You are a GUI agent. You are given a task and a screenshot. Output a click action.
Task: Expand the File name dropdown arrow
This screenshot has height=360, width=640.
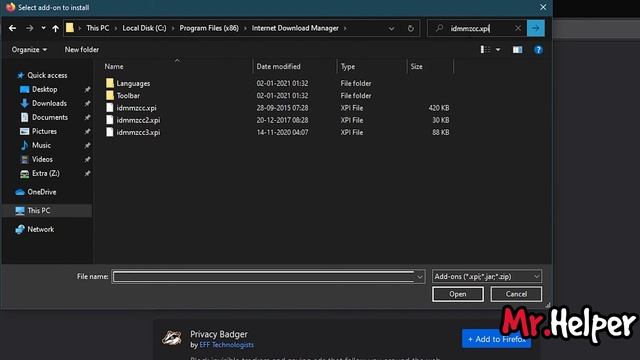pos(420,277)
